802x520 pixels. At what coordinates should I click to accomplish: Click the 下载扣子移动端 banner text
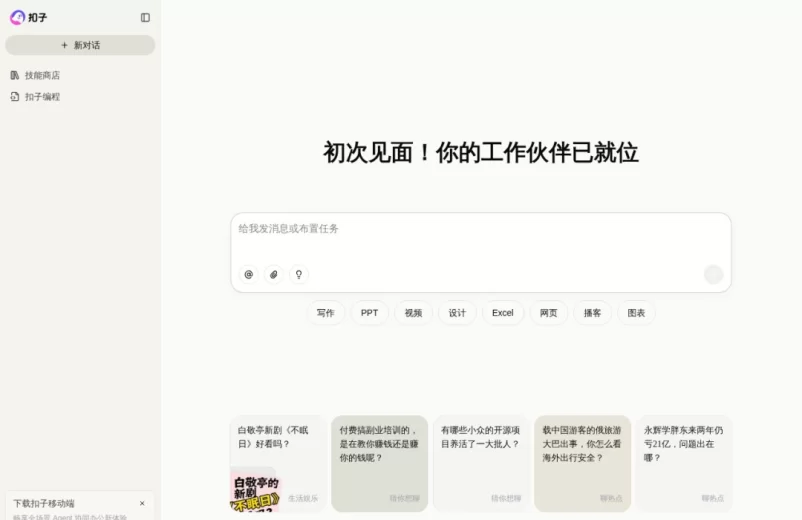click(x=44, y=503)
